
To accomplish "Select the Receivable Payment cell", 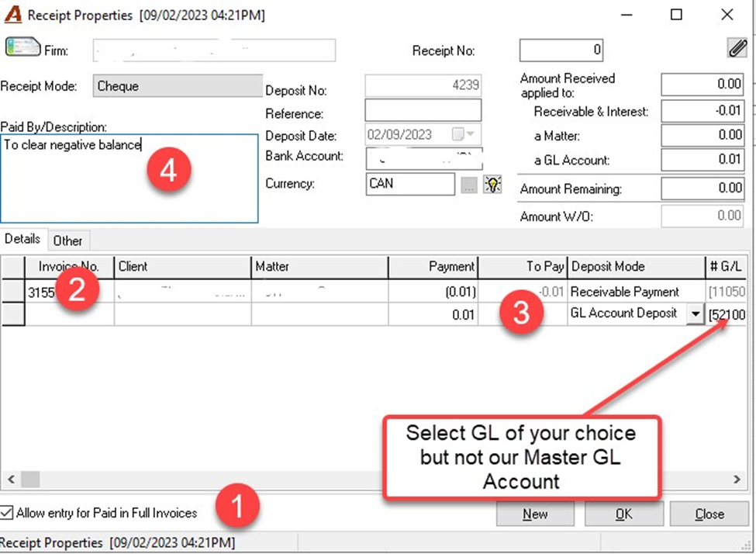I will (x=637, y=292).
